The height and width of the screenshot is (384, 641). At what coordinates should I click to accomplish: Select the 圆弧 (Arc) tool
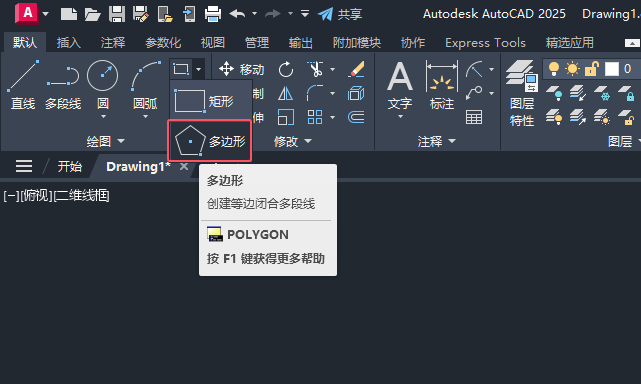click(146, 85)
